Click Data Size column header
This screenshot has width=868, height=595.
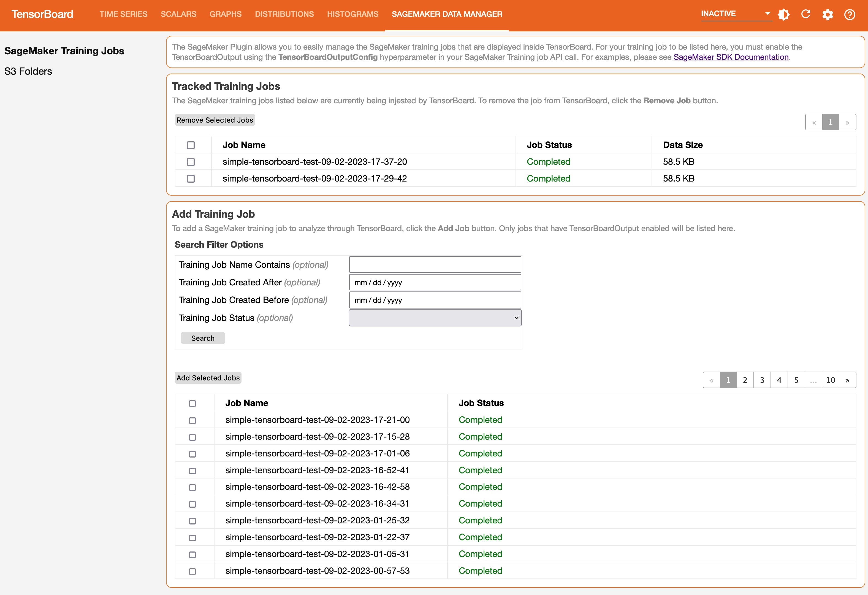(x=683, y=145)
